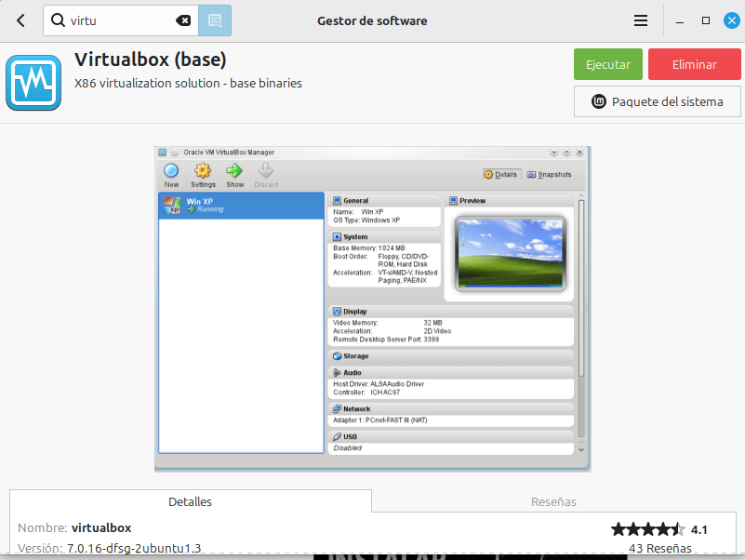Image resolution: width=745 pixels, height=560 pixels.
Task: Switch to the Detalles tab
Action: (190, 501)
